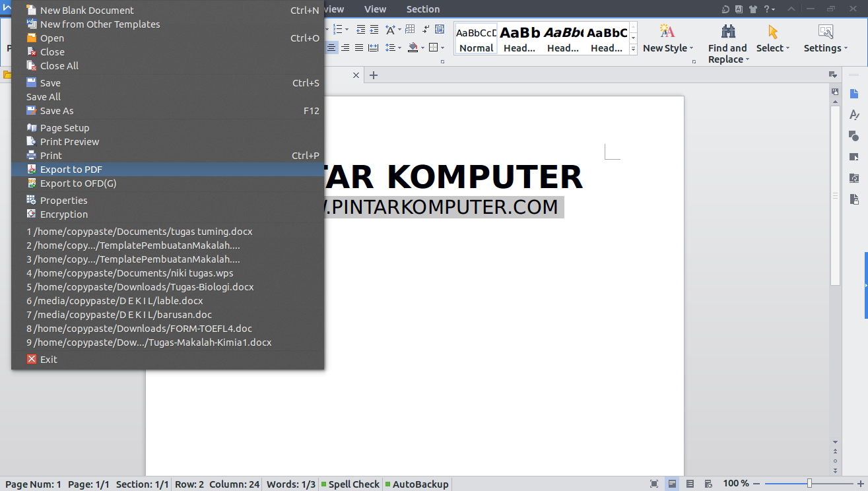Click Words: 1/3 in status bar
The image size is (868, 491).
coord(291,484)
